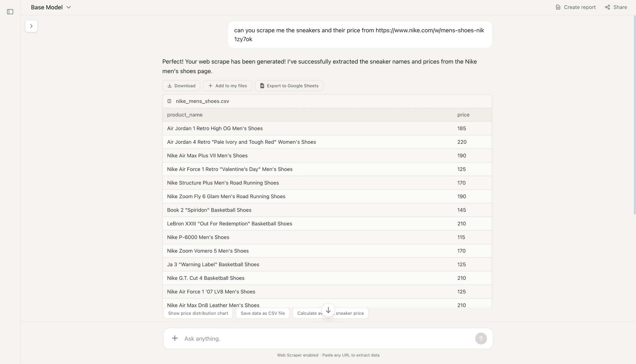Click Save data as CSV file
This screenshot has height=364, width=636.
tap(262, 313)
